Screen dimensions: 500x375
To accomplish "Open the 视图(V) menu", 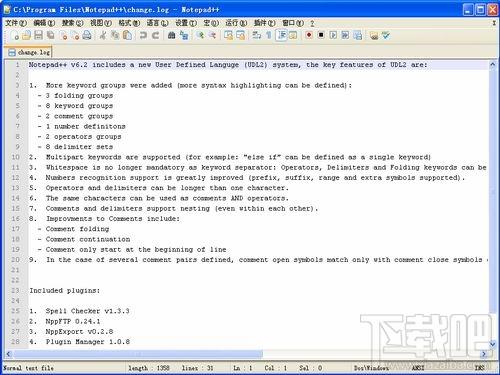I will point(101,23).
